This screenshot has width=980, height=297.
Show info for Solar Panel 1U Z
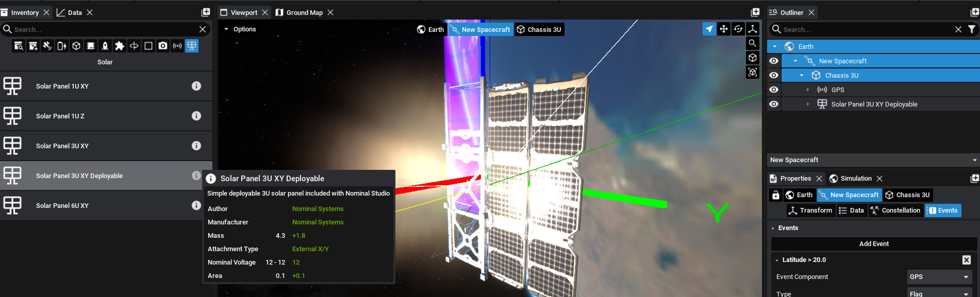click(196, 116)
